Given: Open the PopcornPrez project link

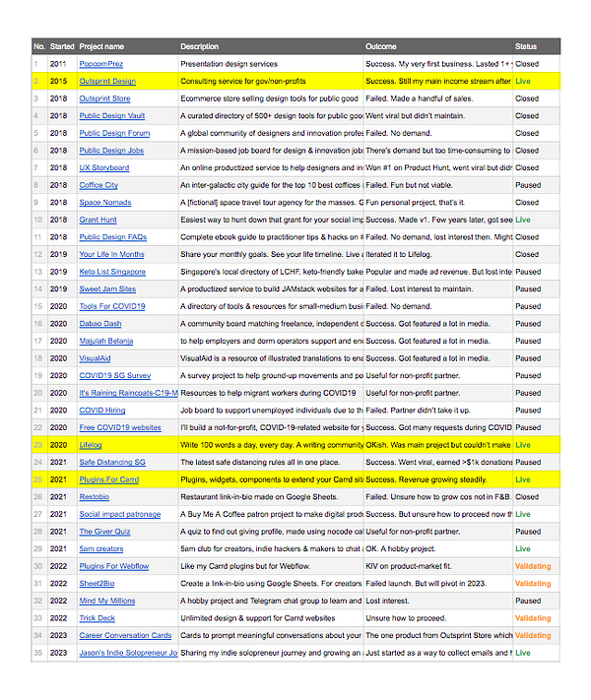Looking at the screenshot, I should pos(100,64).
